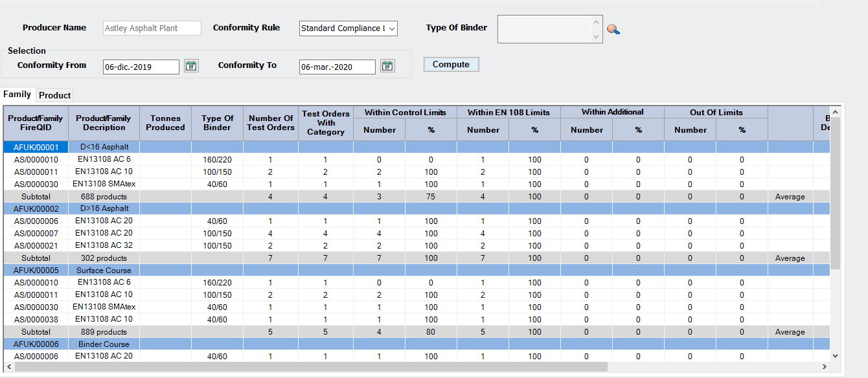The height and width of the screenshot is (378, 868).
Task: Switch to the Product tab
Action: click(54, 95)
